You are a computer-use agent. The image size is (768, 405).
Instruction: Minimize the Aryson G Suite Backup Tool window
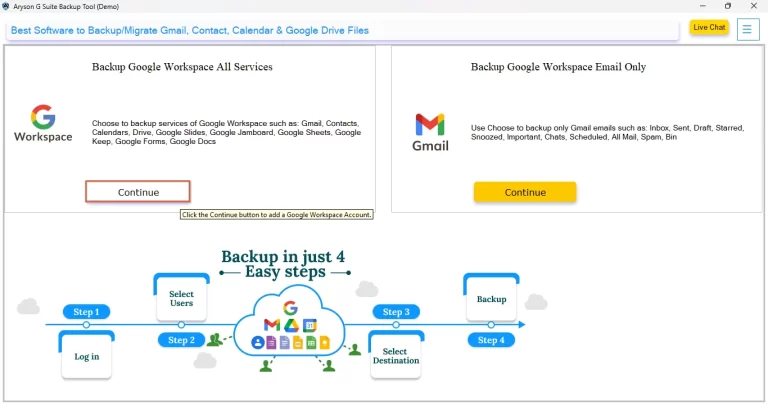[x=702, y=6]
